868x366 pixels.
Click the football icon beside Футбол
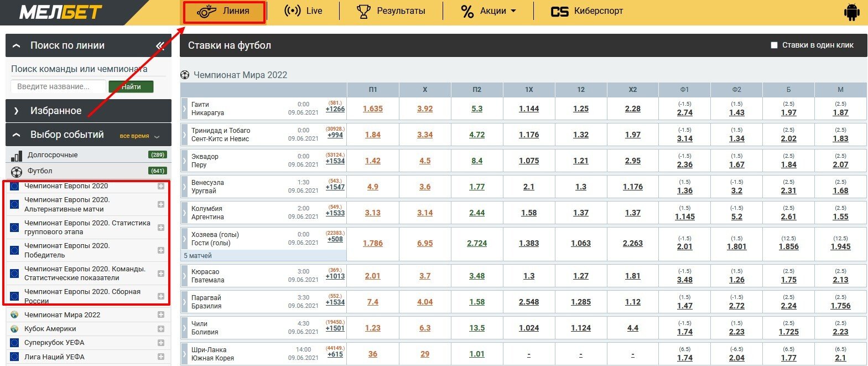[17, 171]
